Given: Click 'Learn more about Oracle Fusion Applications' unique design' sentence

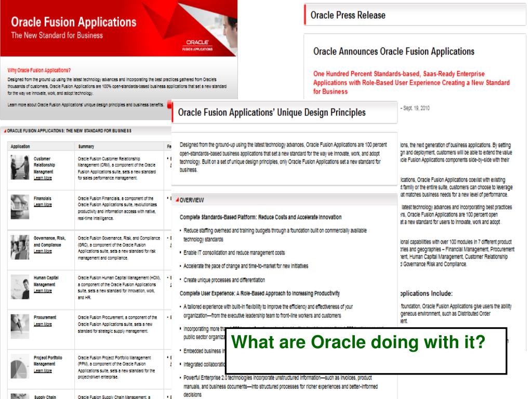Looking at the screenshot, I should 86,105.
